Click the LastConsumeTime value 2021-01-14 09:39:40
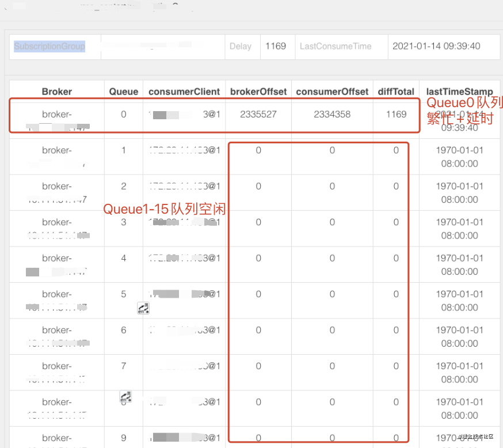The image size is (503, 448). click(x=436, y=46)
